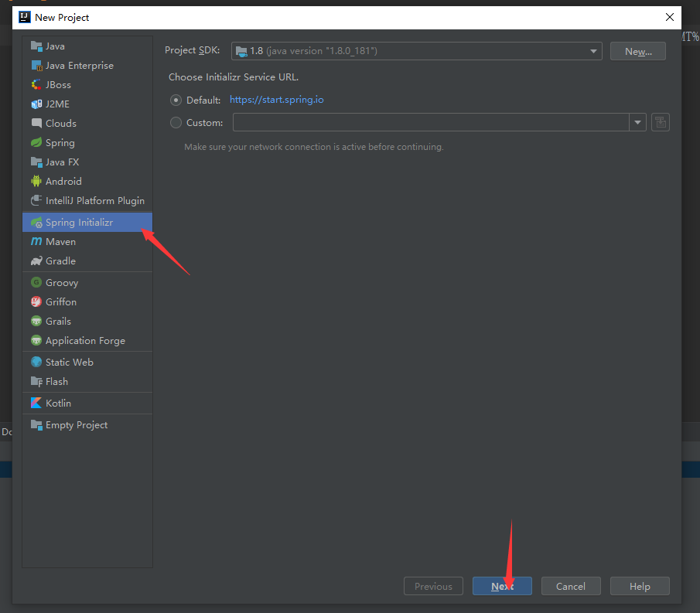
Task: Select Android in project list
Action: (x=87, y=181)
